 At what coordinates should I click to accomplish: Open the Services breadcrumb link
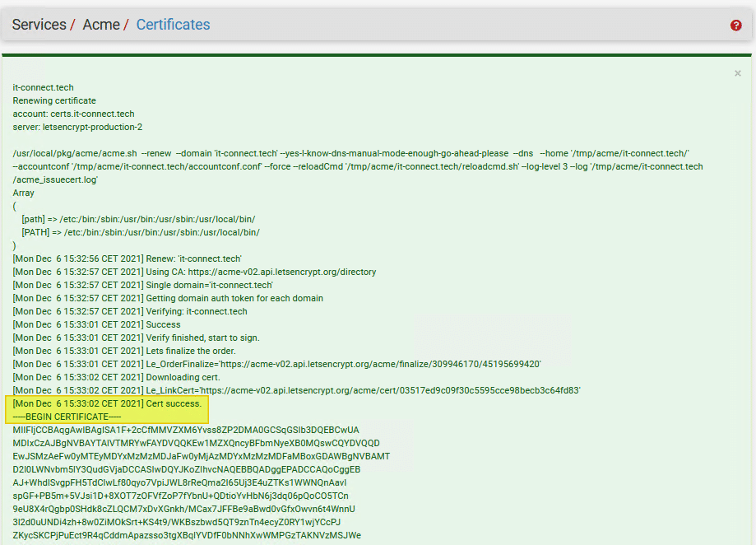[38, 25]
